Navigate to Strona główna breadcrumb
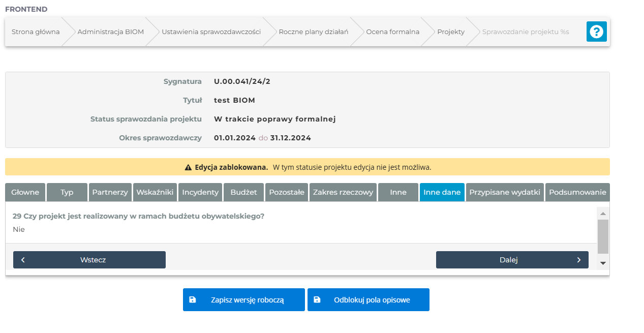The height and width of the screenshot is (333, 644). coord(36,32)
